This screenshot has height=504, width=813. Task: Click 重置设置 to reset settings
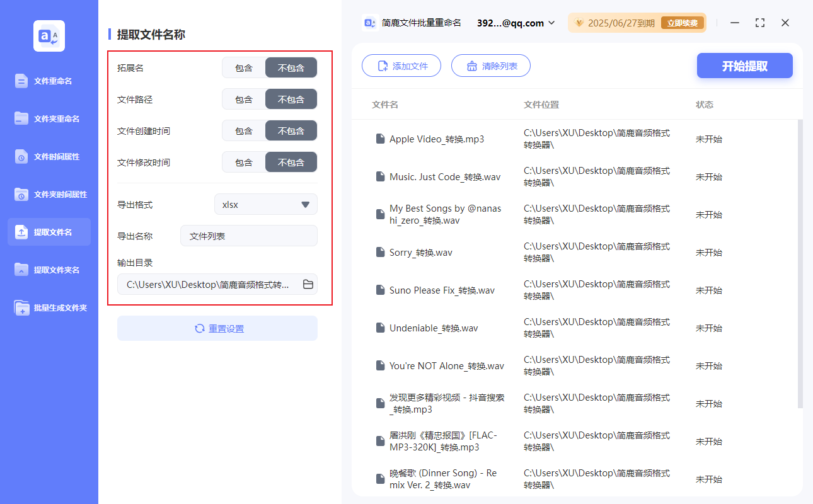(x=217, y=328)
